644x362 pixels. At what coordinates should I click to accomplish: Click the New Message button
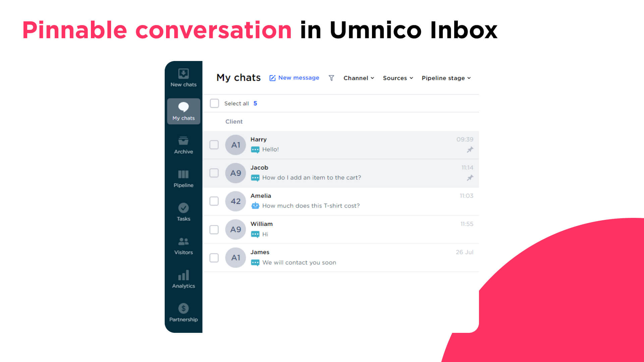pyautogui.click(x=294, y=78)
